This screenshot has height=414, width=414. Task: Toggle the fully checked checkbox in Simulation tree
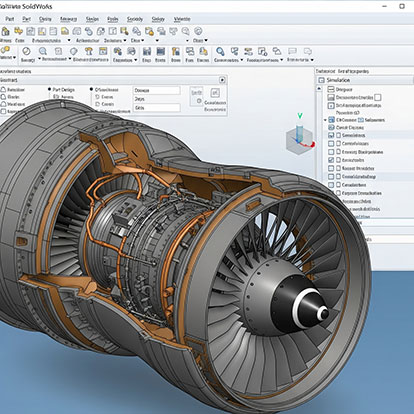(x=331, y=160)
